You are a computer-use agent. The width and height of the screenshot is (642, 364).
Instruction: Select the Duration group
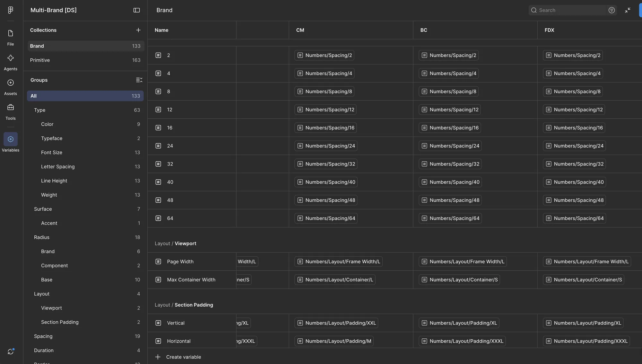point(85,350)
